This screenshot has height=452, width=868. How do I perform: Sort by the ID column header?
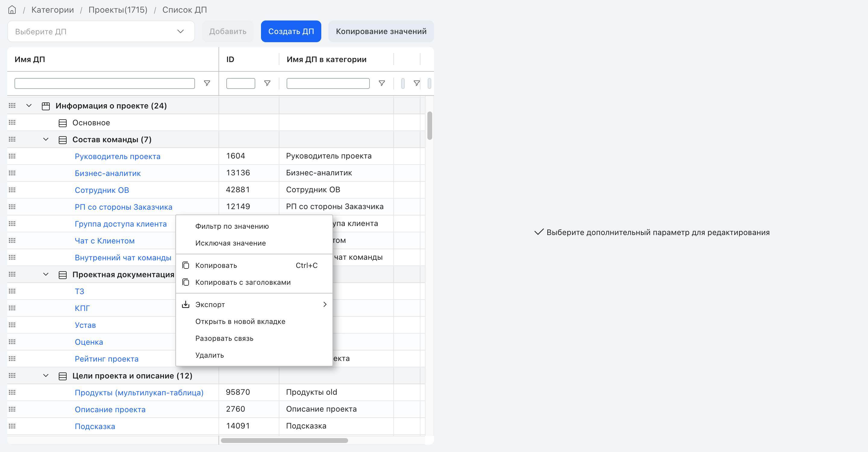pyautogui.click(x=230, y=59)
